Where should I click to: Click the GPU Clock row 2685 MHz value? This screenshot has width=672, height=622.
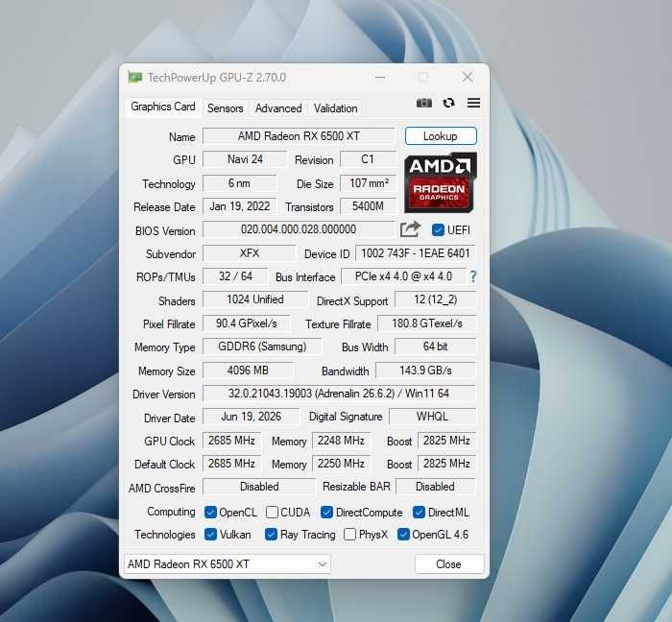232,441
